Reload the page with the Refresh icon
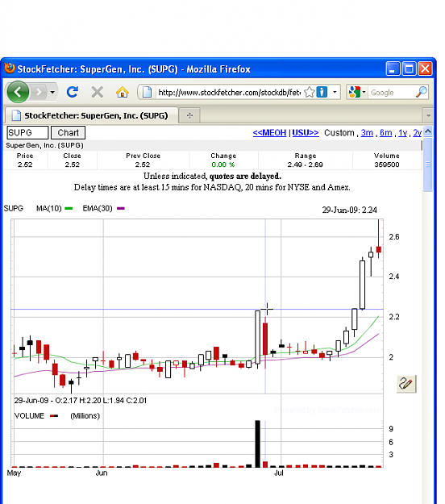 (x=73, y=92)
